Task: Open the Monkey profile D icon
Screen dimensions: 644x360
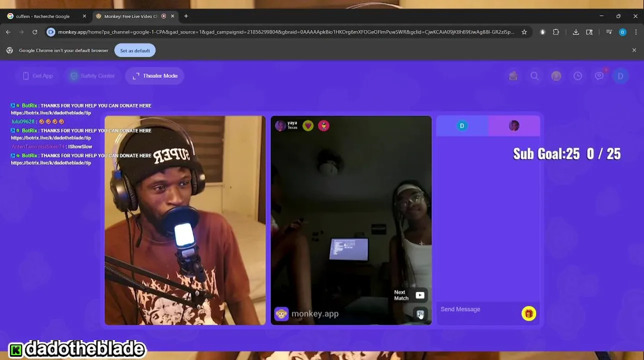Action: coord(620,76)
